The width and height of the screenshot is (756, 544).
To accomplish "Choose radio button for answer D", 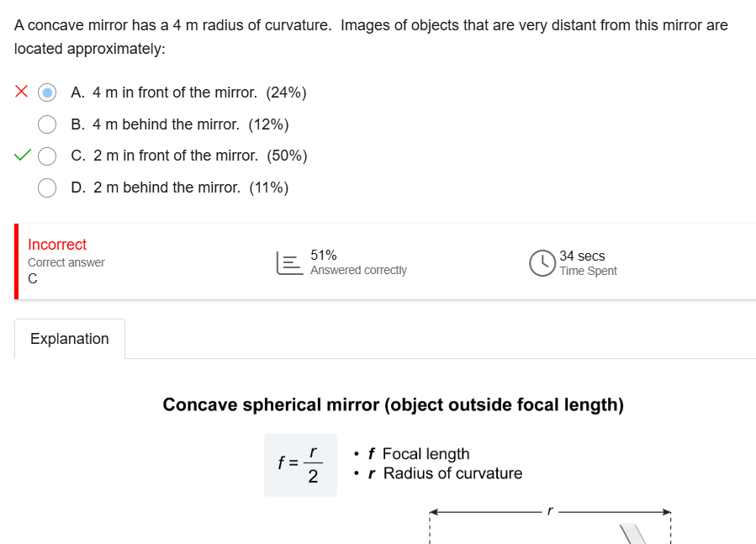I will click(x=47, y=187).
